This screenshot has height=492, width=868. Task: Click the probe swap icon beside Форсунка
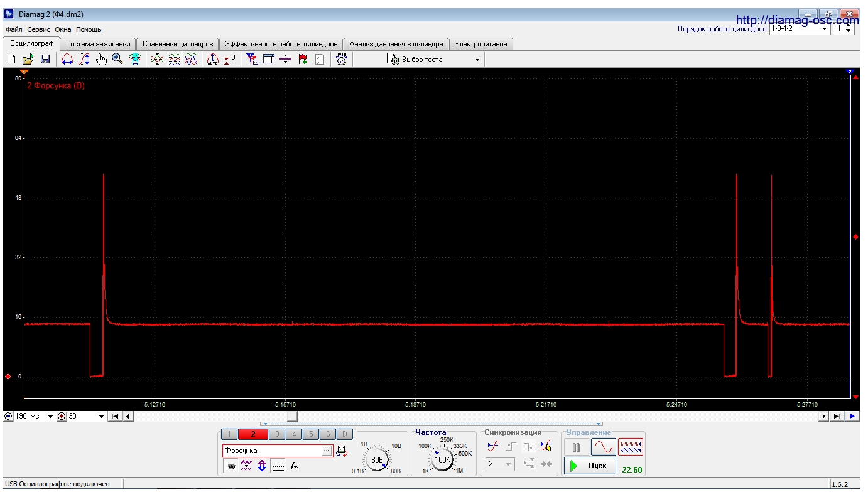point(342,451)
